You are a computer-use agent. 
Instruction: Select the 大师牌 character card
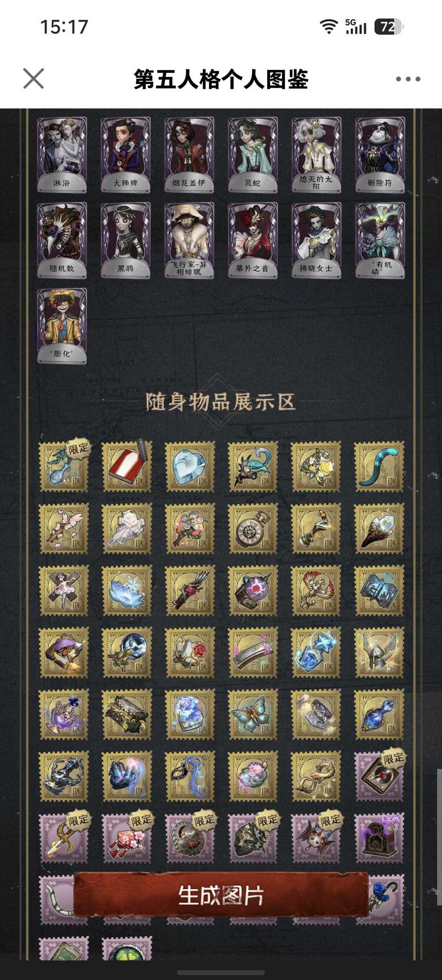coord(126,155)
